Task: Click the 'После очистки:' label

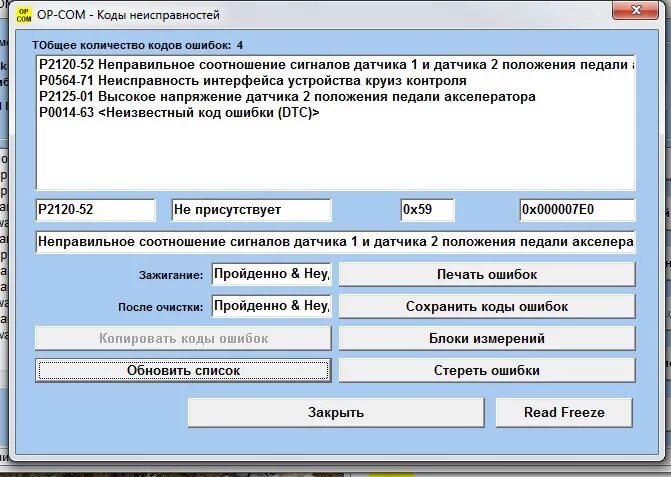Action: [x=160, y=307]
